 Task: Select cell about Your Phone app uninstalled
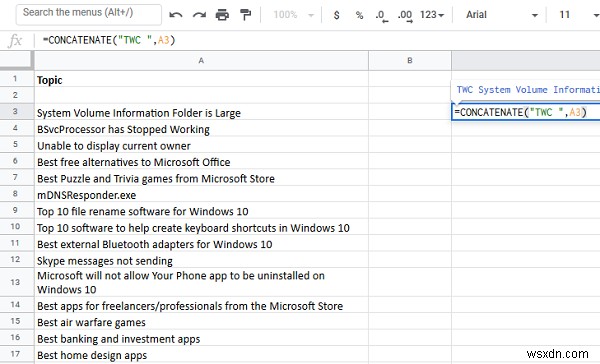(201, 282)
